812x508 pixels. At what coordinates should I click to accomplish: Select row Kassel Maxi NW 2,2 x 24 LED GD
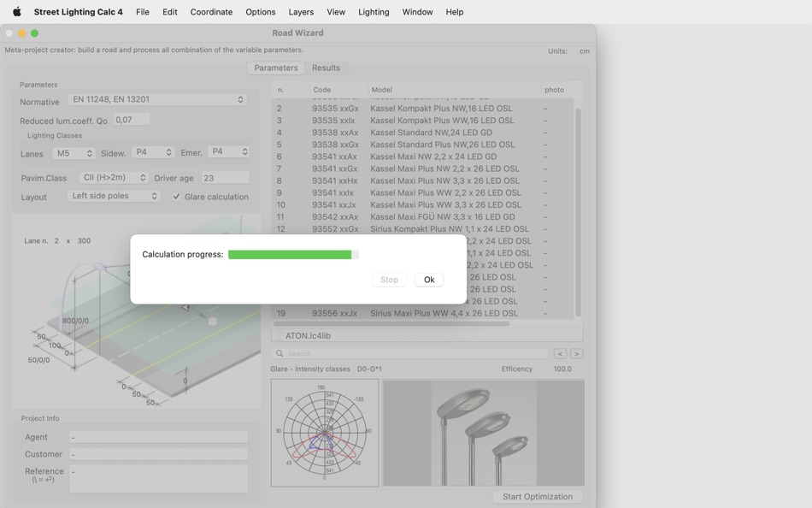click(x=422, y=157)
